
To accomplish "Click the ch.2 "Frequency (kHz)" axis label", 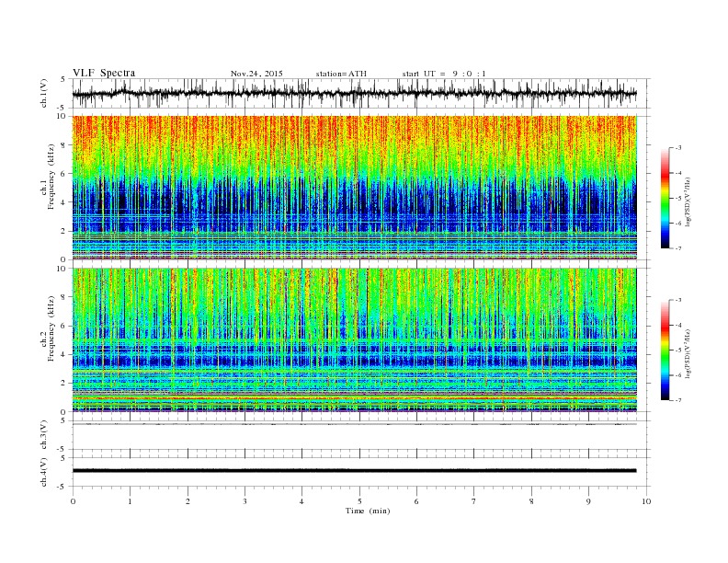I will (x=51, y=327).
